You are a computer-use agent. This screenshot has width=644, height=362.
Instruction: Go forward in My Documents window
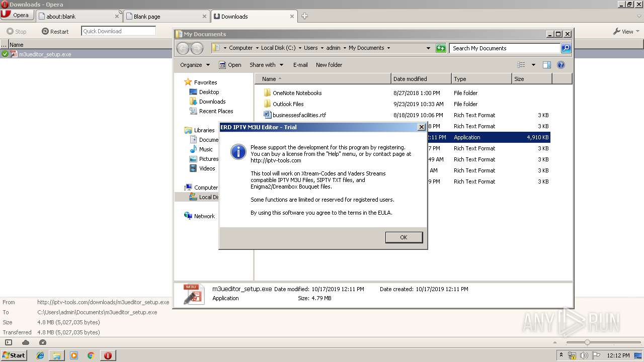[197, 48]
